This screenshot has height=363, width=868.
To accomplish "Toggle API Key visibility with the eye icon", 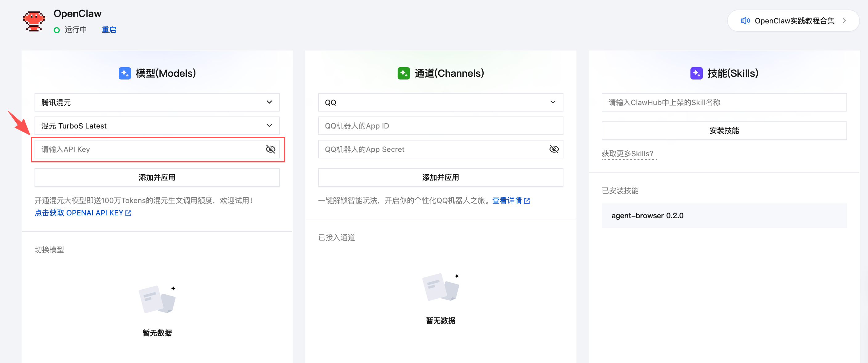I will (x=270, y=149).
